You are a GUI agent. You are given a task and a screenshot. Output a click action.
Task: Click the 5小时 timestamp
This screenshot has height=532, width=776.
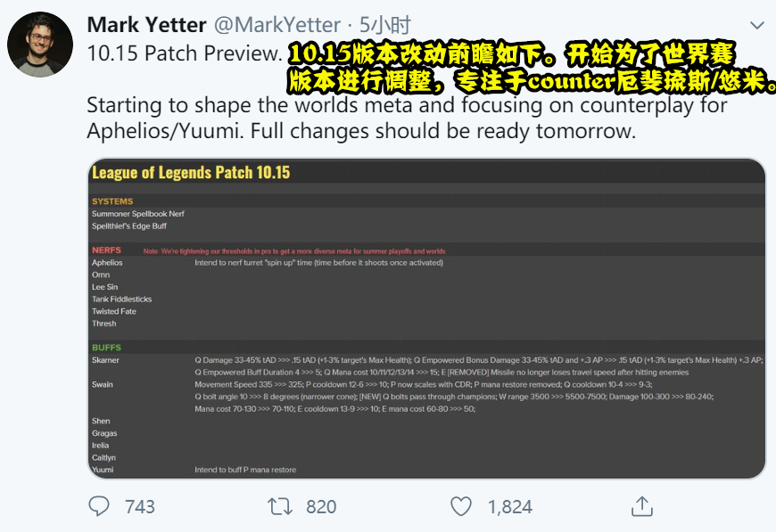pyautogui.click(x=385, y=25)
